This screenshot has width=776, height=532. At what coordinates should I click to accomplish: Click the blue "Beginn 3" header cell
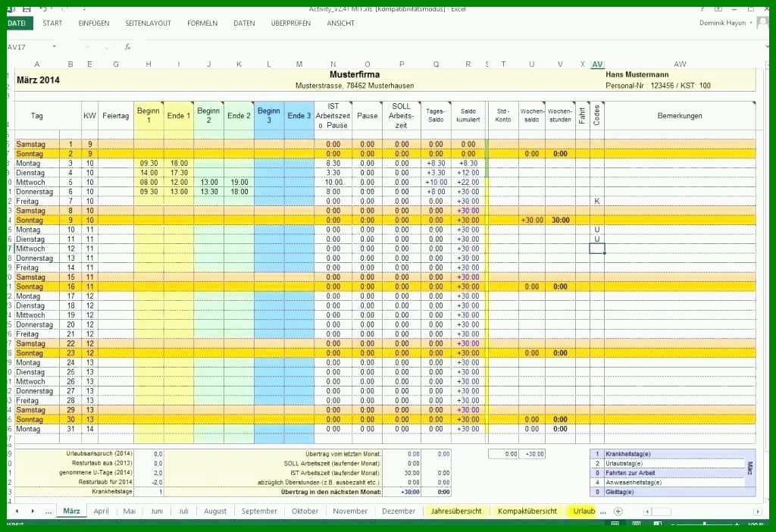(x=269, y=116)
